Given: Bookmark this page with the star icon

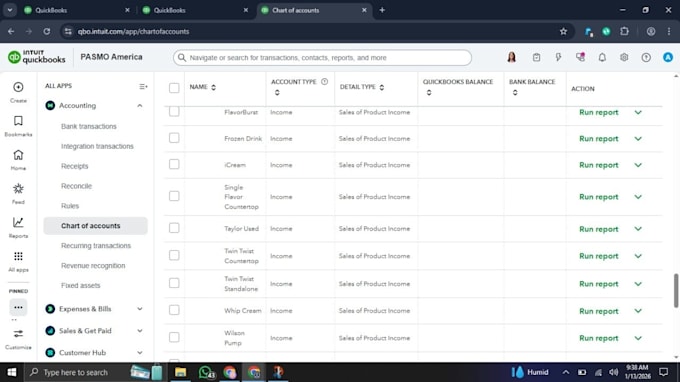Looking at the screenshot, I should [x=563, y=31].
